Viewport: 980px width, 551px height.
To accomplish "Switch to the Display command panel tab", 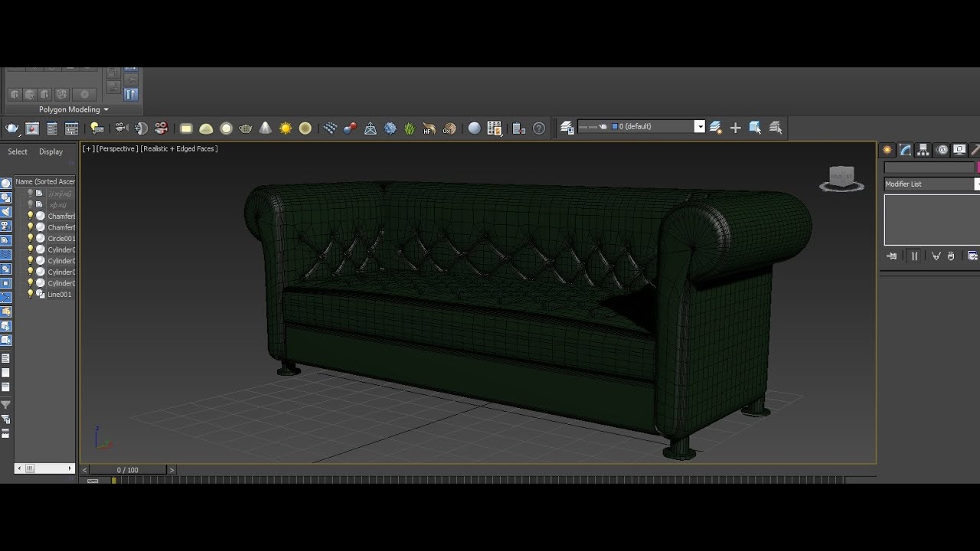I will point(959,150).
